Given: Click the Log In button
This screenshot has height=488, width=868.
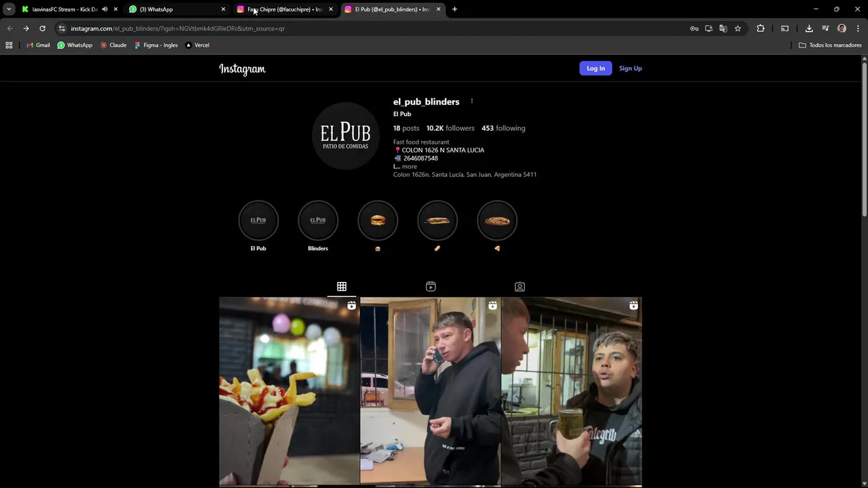Looking at the screenshot, I should (x=595, y=68).
